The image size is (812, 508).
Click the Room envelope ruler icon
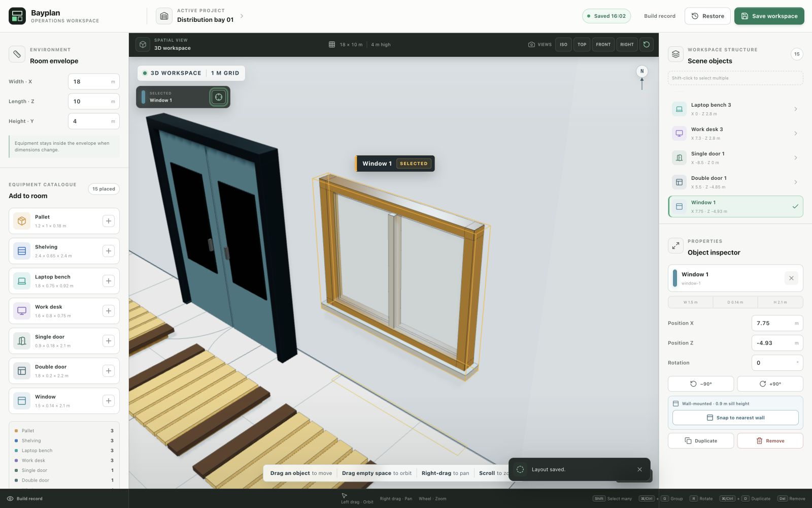17,54
